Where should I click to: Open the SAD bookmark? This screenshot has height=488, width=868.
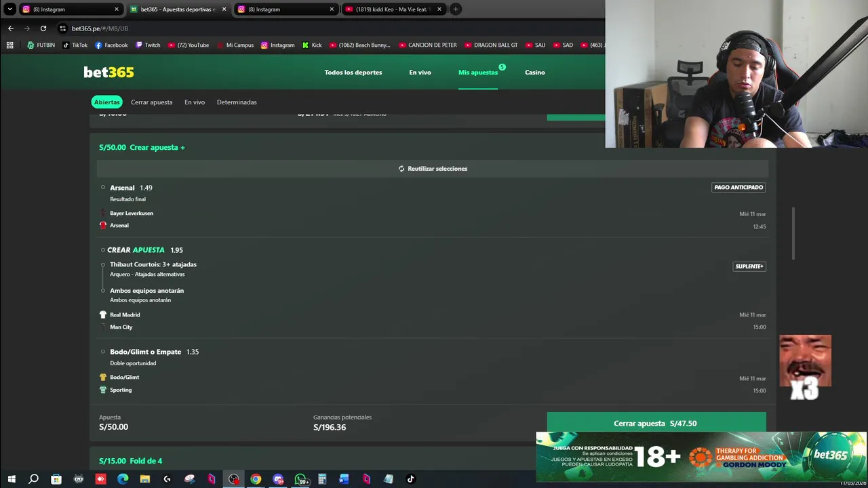click(563, 45)
